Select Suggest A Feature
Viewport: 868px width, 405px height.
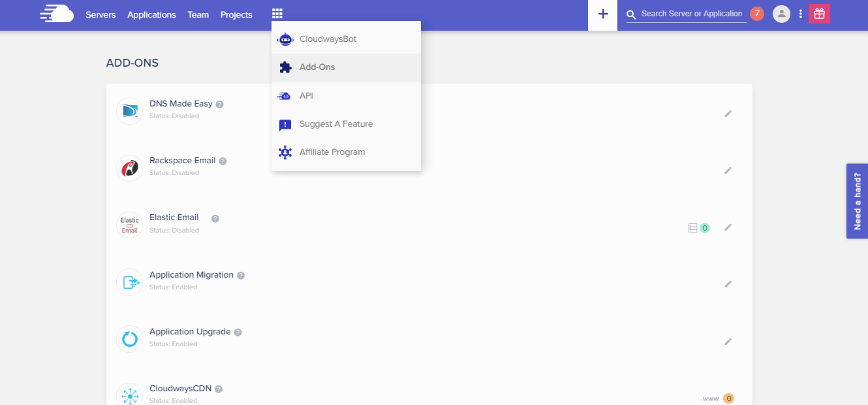(336, 123)
